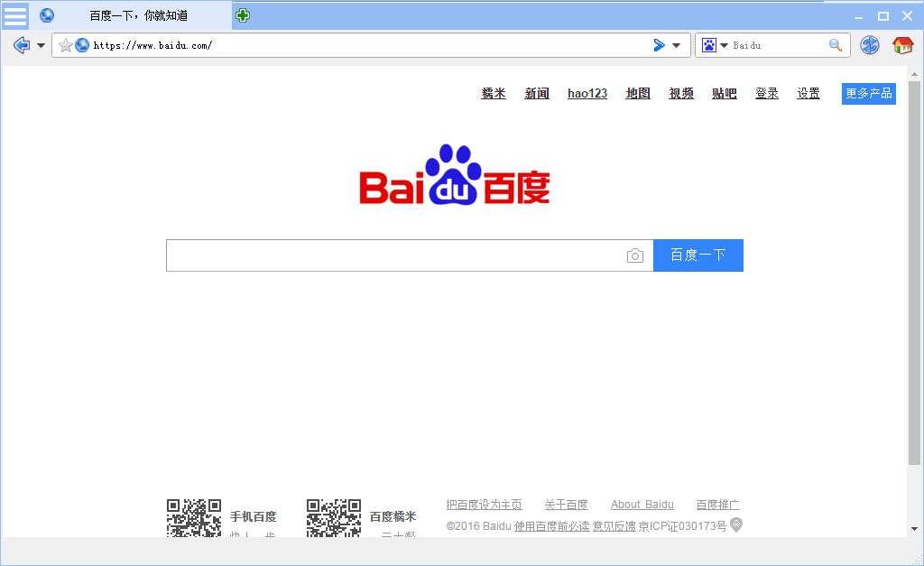This screenshot has width=924, height=566.
Task: Minimize the browser window
Action: point(859,16)
